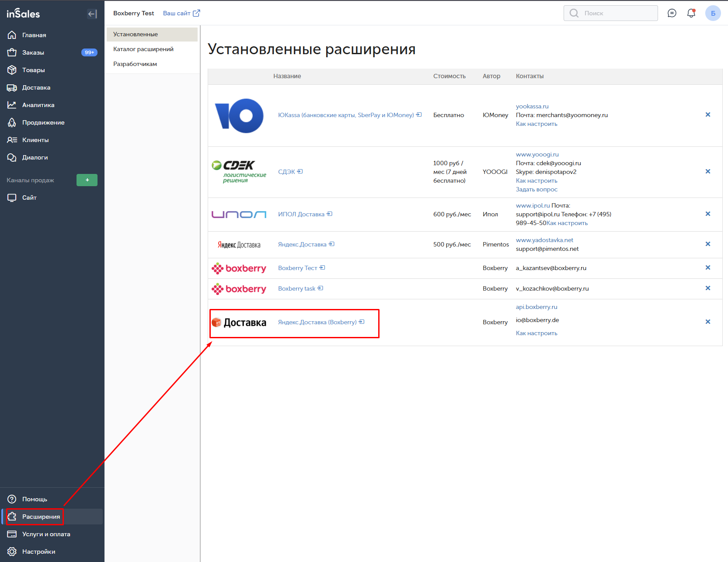Viewport: 728px width, 562px height.
Task: Open the api.boxberry.ru link
Action: (x=536, y=307)
